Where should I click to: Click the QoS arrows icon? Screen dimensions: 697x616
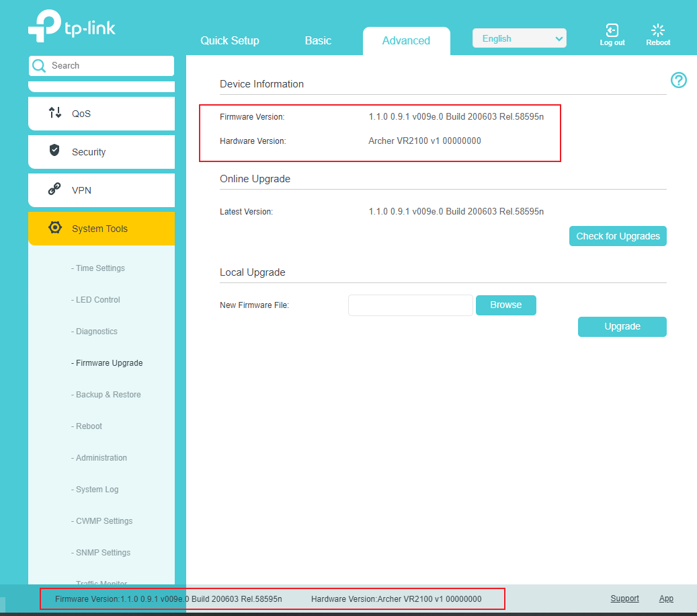tap(55, 112)
